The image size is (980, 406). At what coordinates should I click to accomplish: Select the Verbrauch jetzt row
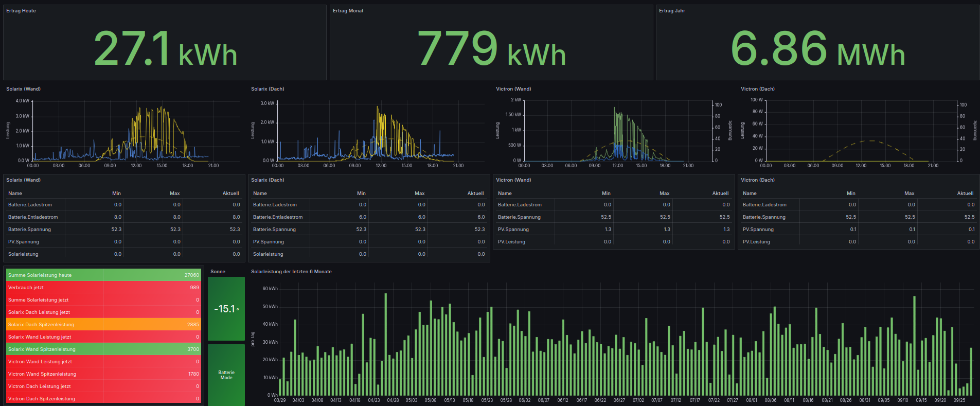pos(103,288)
